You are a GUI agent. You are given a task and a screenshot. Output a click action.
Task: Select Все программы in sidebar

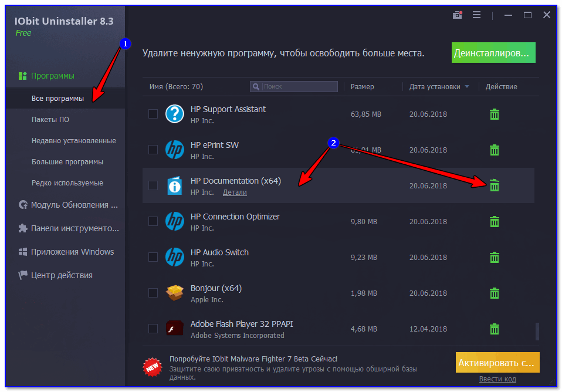[x=65, y=98]
